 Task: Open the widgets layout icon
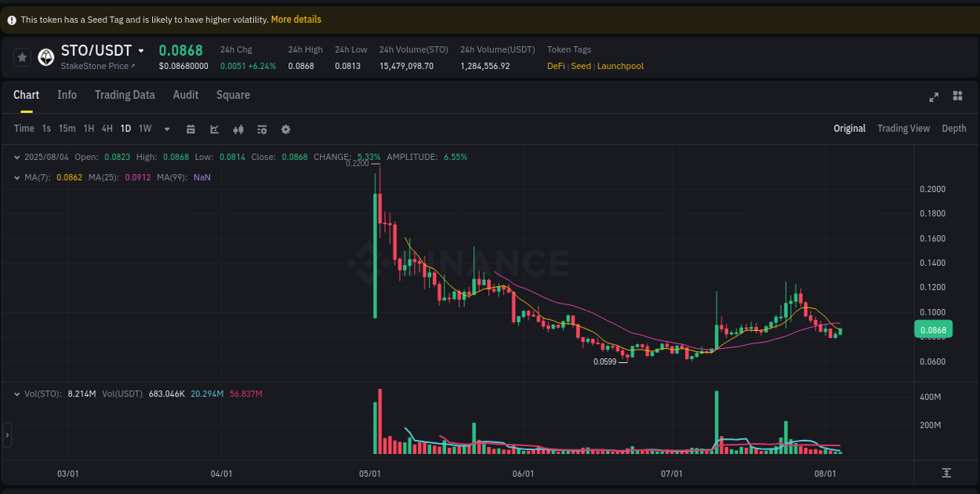point(957,96)
